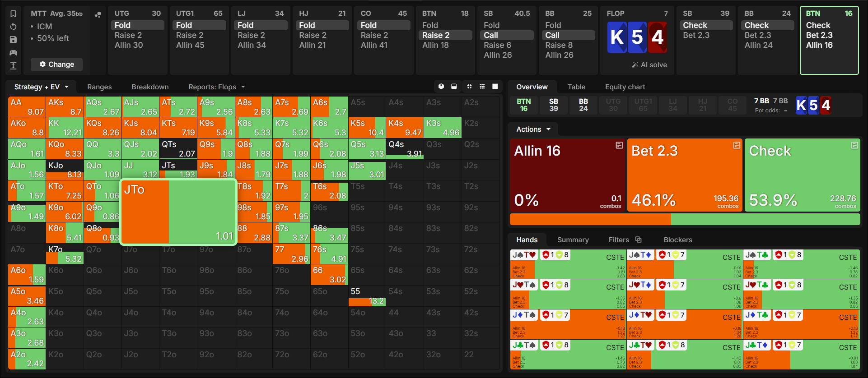Select the J♠T♥ combo in Hands list
Screen dimensions: 868x378
click(x=568, y=264)
